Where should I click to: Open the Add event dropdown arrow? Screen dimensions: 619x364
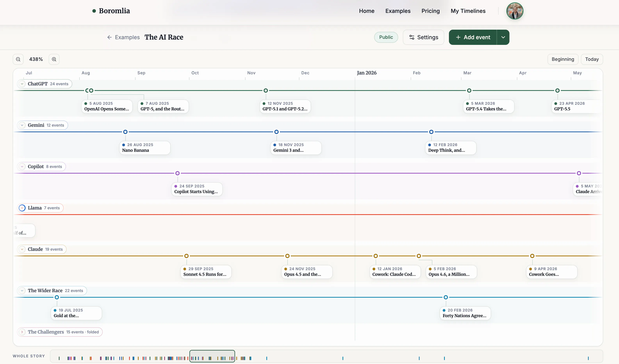coord(503,37)
